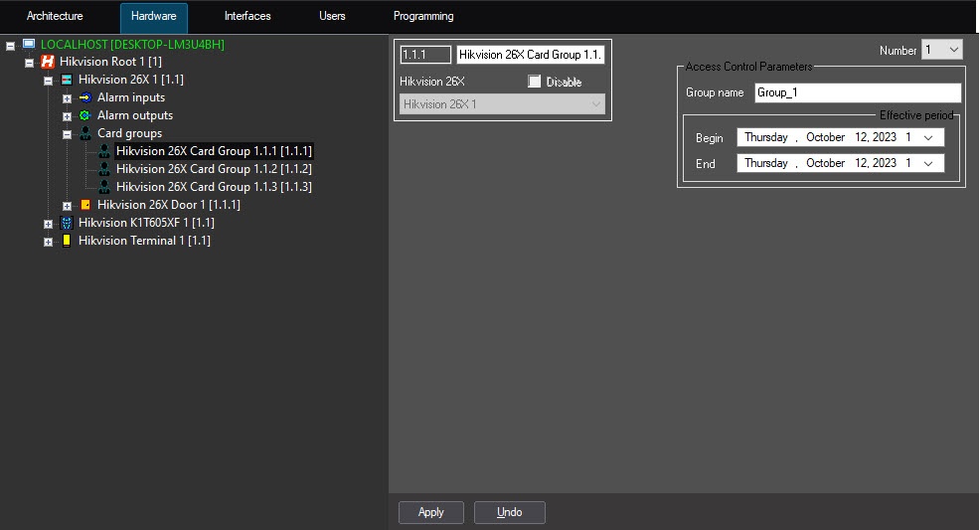Screen dimensions: 980x530
Task: Click the object name field Hikvision 26X Card Group
Action: [530, 55]
